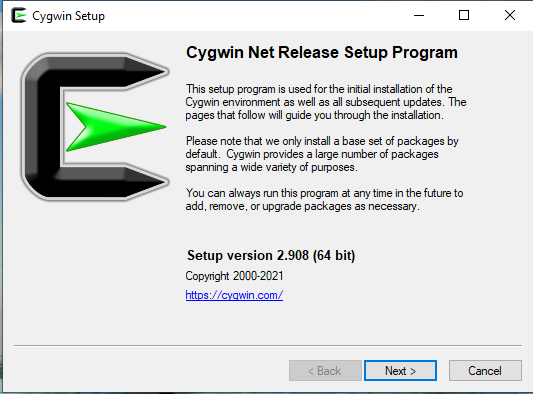The width and height of the screenshot is (533, 394).
Task: Click the 'Cygwin Net Release Setup Program' heading
Action: click(x=322, y=52)
